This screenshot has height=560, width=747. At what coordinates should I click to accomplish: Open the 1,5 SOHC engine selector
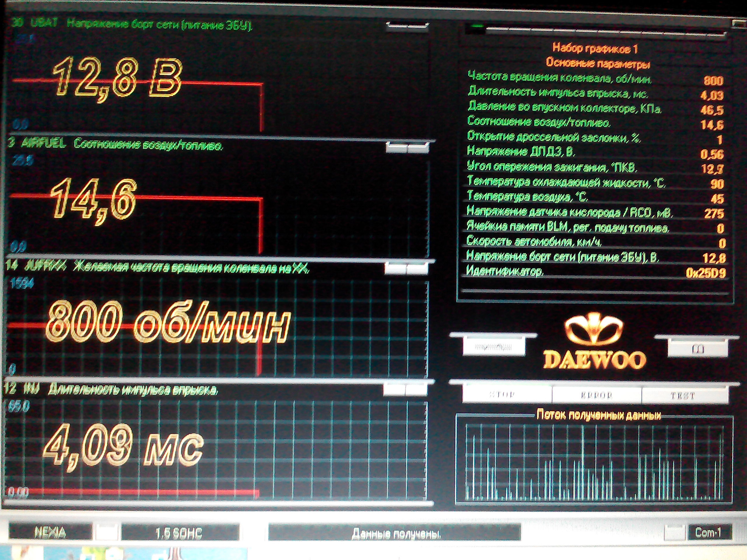180,533
